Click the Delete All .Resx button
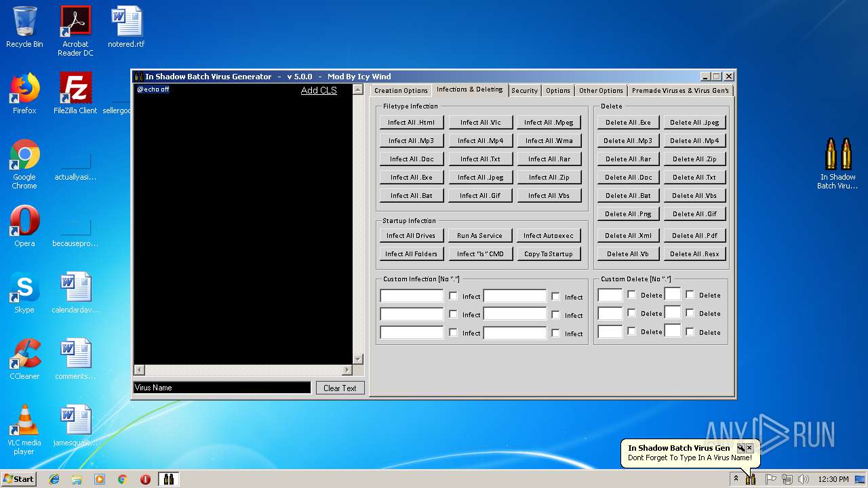 pyautogui.click(x=694, y=253)
